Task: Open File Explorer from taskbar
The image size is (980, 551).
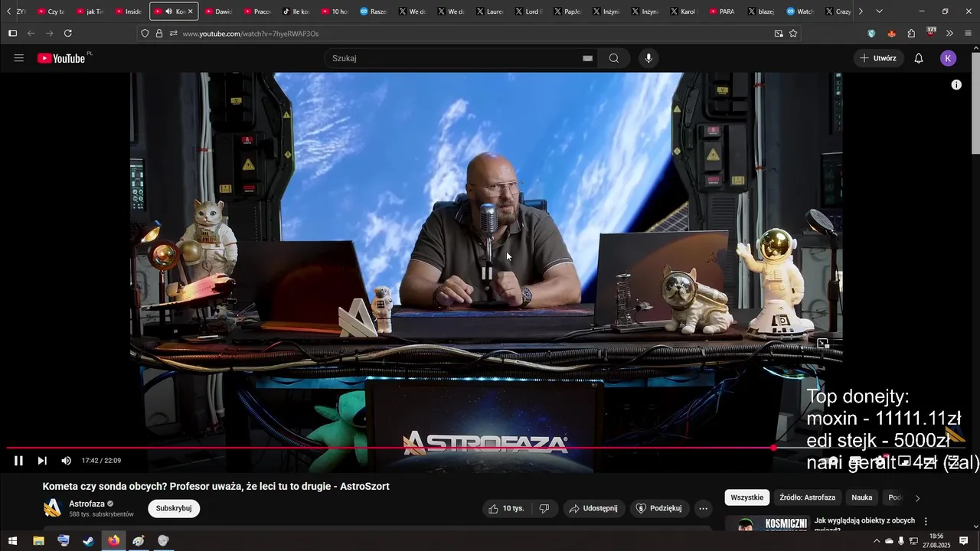Action: point(38,541)
